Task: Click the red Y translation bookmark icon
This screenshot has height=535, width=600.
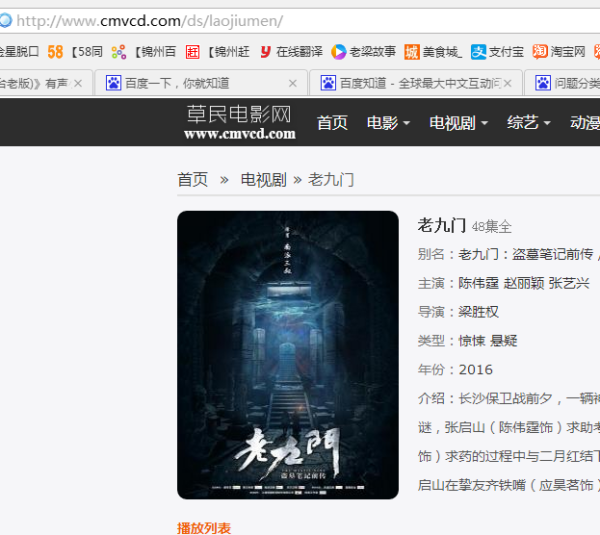Action: (x=265, y=52)
